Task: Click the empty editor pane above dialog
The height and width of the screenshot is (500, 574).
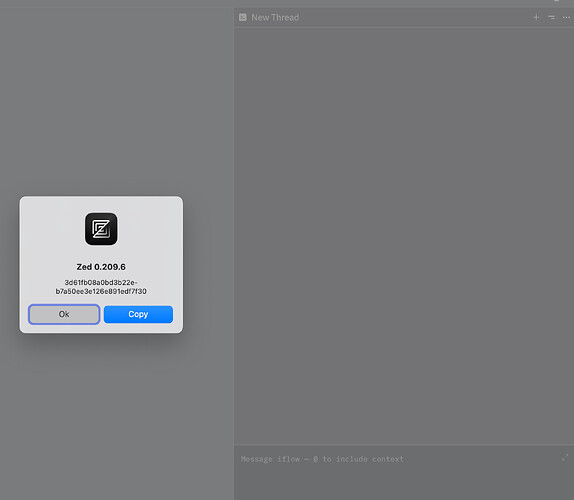Action: pos(116,99)
